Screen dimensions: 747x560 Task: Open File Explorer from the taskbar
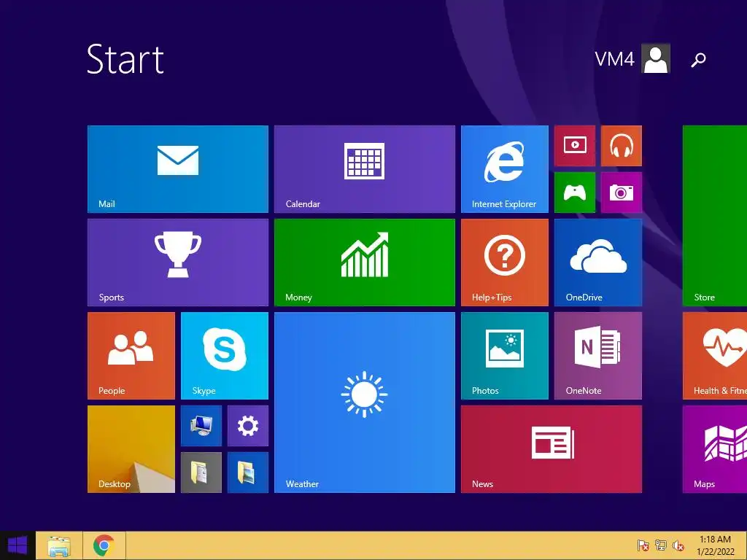coord(59,545)
